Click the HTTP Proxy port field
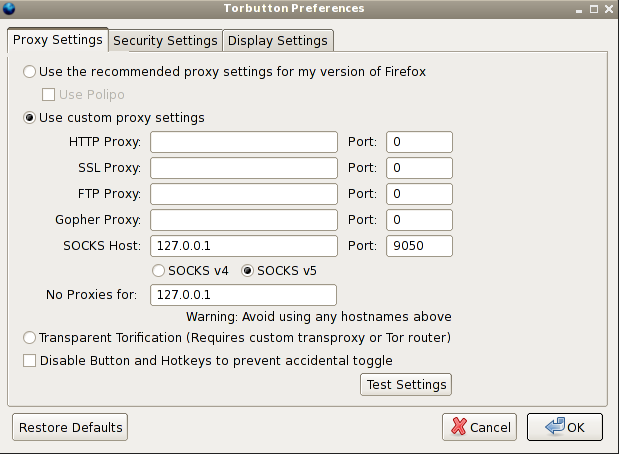The width and height of the screenshot is (619, 454). click(x=419, y=142)
